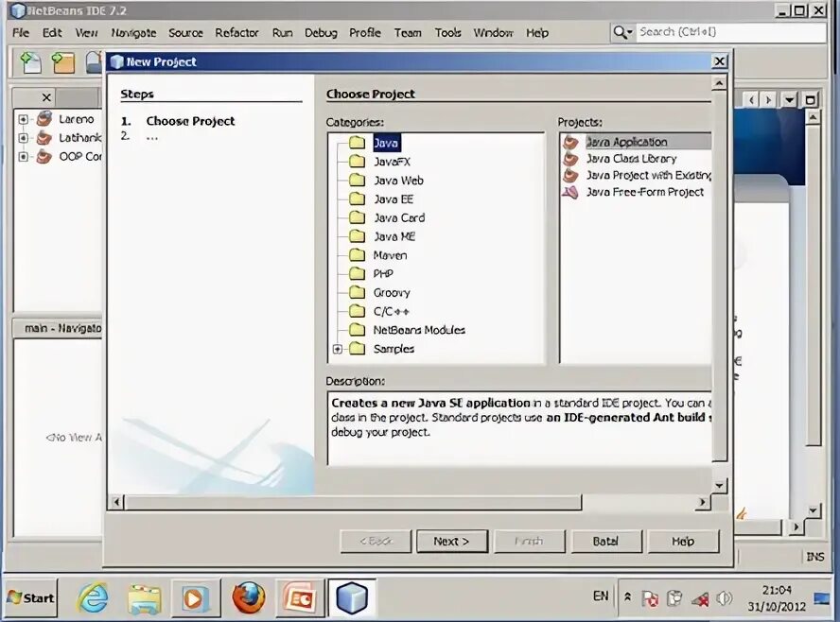Choose Java Free-Form Project type
This screenshot has width=840, height=622.
click(644, 192)
